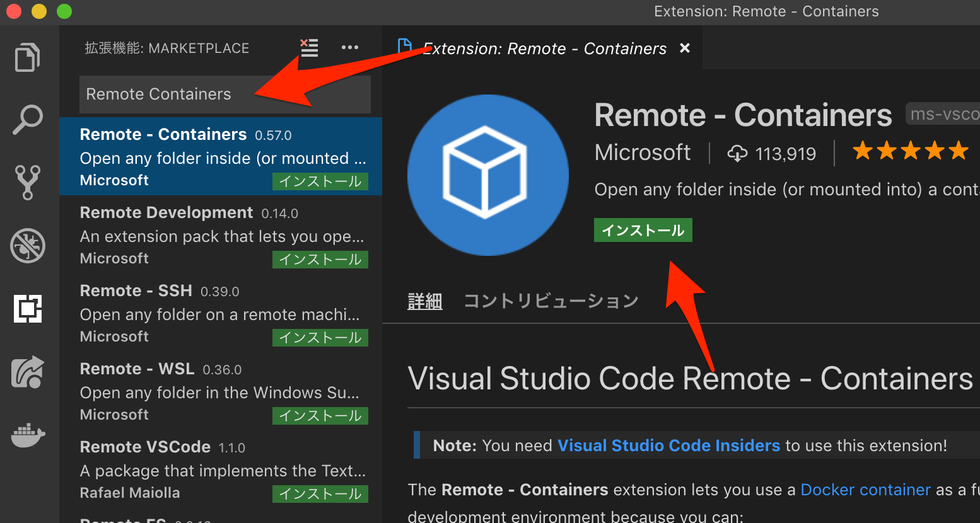Switch to the 詳細 tab

click(x=424, y=301)
